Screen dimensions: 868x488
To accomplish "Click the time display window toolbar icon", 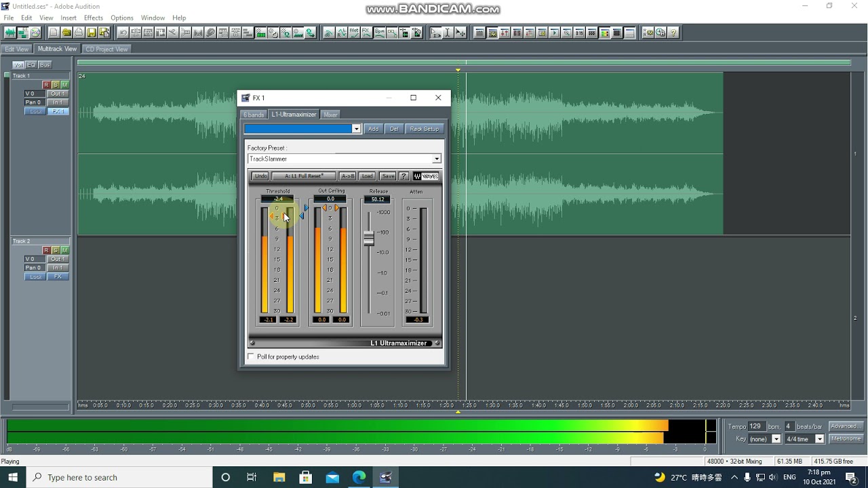I will click(x=580, y=33).
